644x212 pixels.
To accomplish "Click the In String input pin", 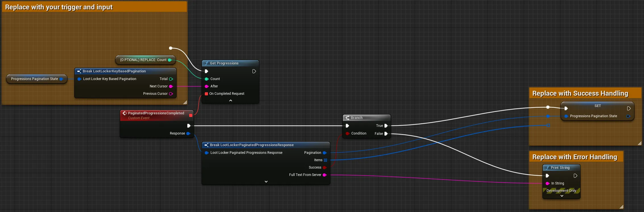I will (x=547, y=183).
